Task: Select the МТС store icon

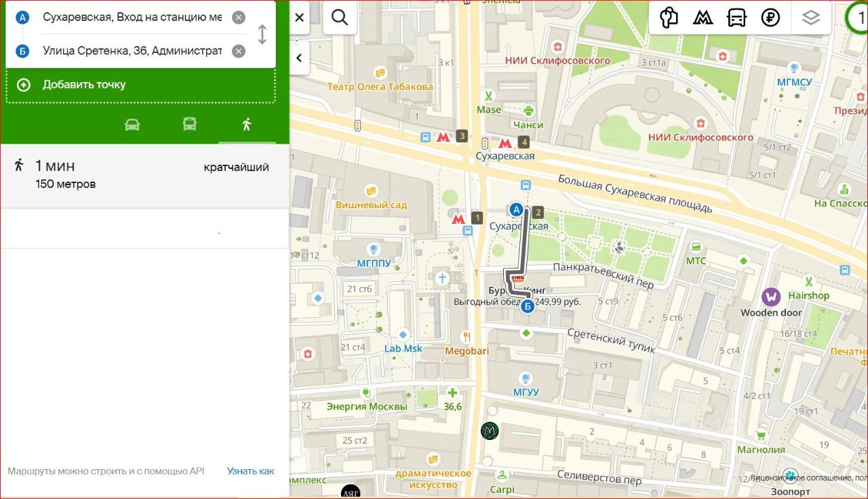Action: pos(696,247)
